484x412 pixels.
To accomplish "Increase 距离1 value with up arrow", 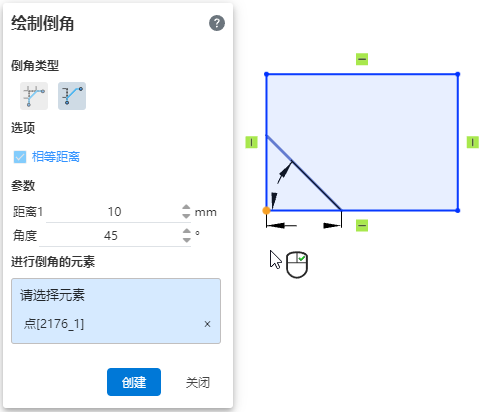I will [x=186, y=207].
